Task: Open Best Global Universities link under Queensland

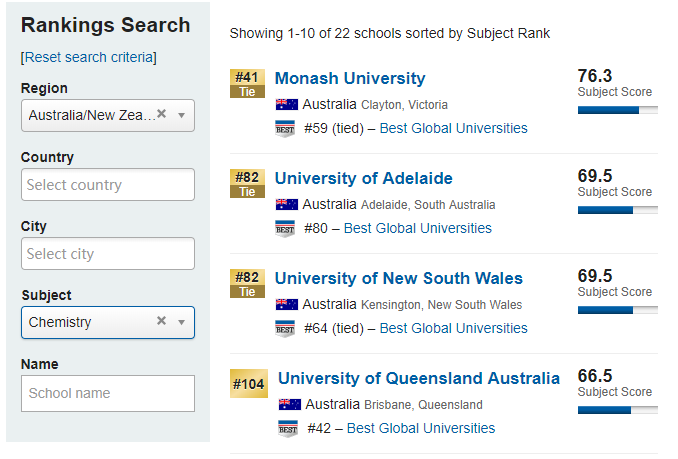Action: [421, 428]
